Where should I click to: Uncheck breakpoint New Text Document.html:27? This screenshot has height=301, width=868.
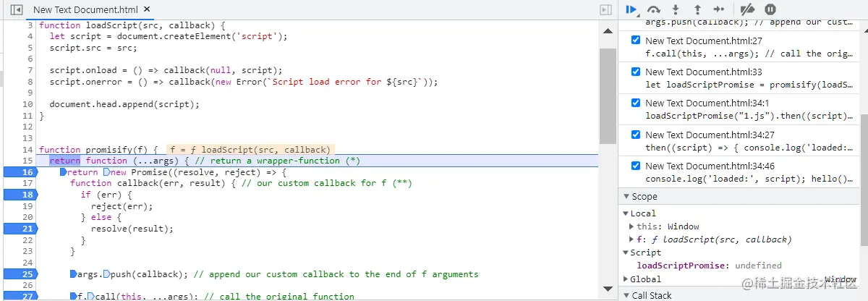coord(636,41)
